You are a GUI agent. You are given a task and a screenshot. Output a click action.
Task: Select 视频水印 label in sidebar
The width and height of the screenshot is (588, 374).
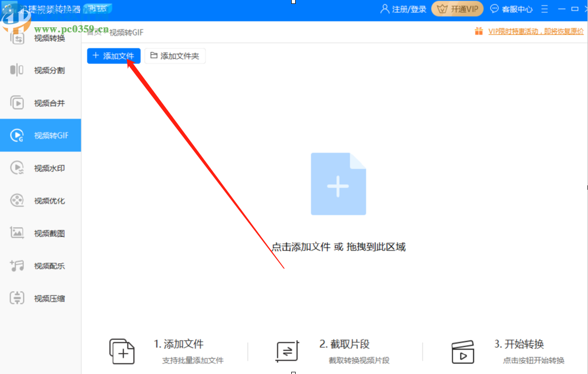[50, 168]
